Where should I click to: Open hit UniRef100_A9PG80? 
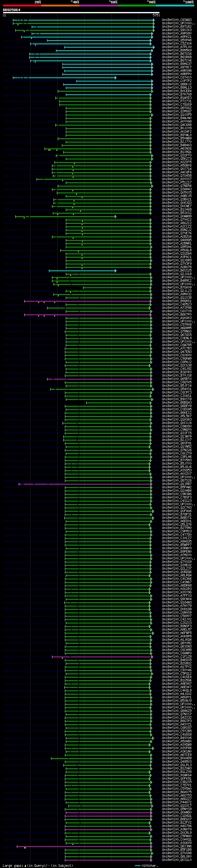coord(177,33)
